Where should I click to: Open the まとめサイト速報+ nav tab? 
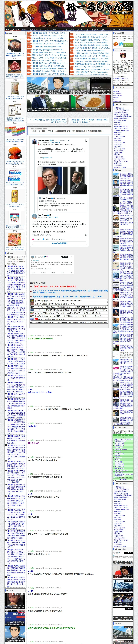98,30
